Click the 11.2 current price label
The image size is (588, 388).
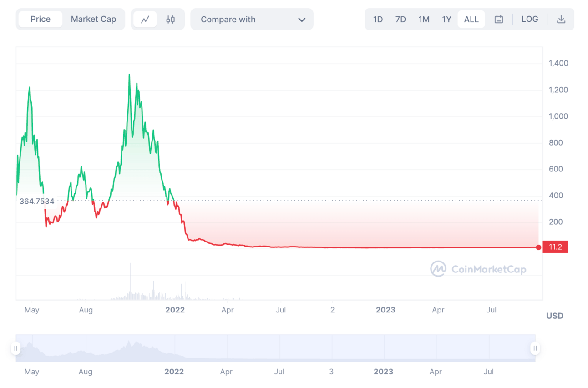tap(555, 247)
